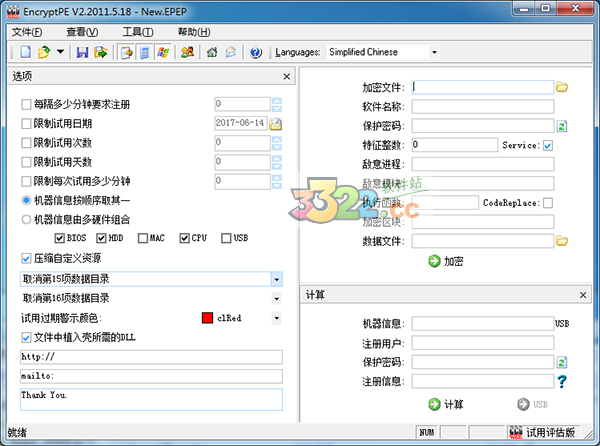Decrease the 限制试用天数 spinner value

(277, 166)
